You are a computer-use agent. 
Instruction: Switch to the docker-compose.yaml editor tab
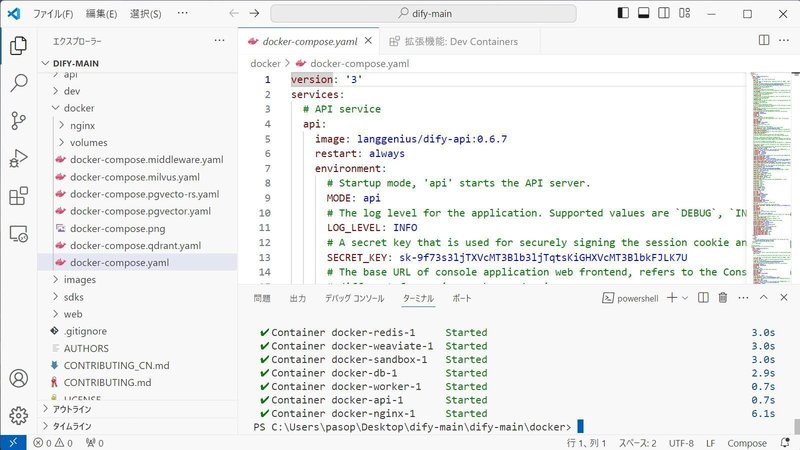[310, 41]
